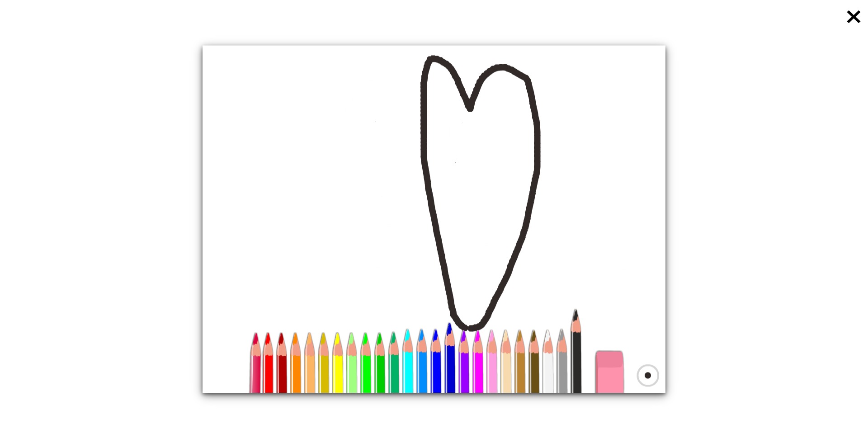This screenshot has height=438, width=868.
Task: Close the drawing canvas overlay
Action: click(x=854, y=17)
